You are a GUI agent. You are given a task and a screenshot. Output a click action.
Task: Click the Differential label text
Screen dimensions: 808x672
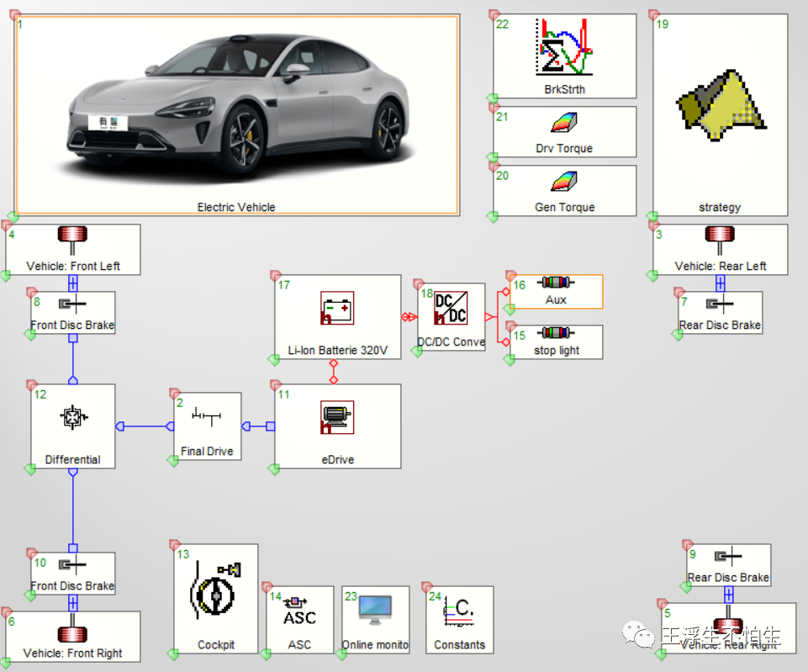[72, 460]
